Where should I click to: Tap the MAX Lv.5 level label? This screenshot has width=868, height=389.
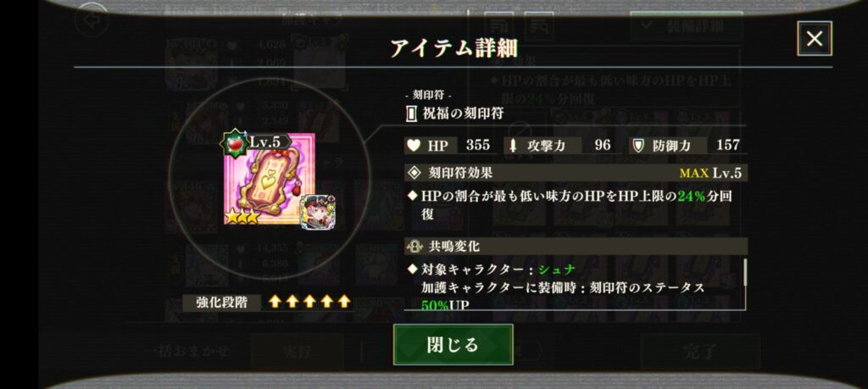710,173
